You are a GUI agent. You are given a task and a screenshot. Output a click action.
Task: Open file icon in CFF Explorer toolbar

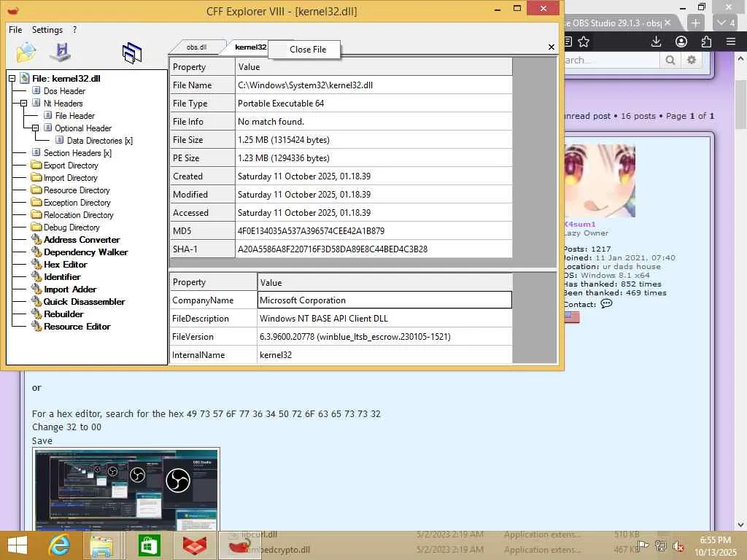26,52
